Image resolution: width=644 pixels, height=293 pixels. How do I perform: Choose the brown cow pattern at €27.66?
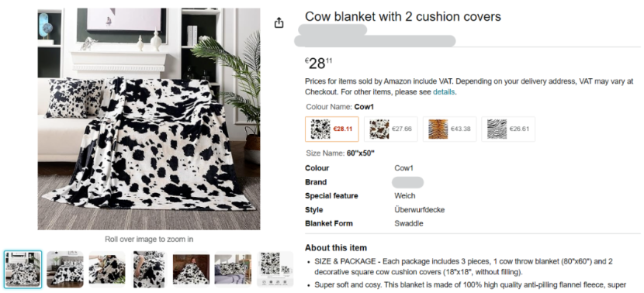(x=390, y=129)
